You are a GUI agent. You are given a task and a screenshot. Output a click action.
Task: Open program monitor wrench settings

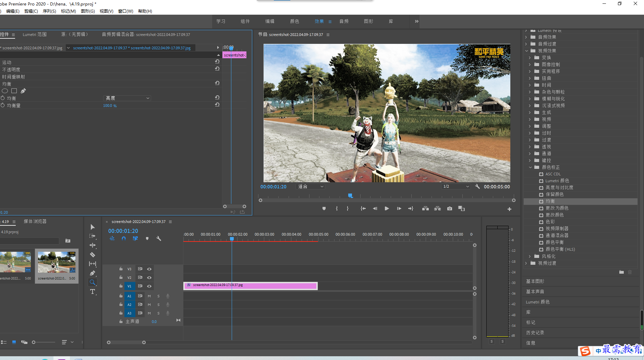[x=477, y=186]
